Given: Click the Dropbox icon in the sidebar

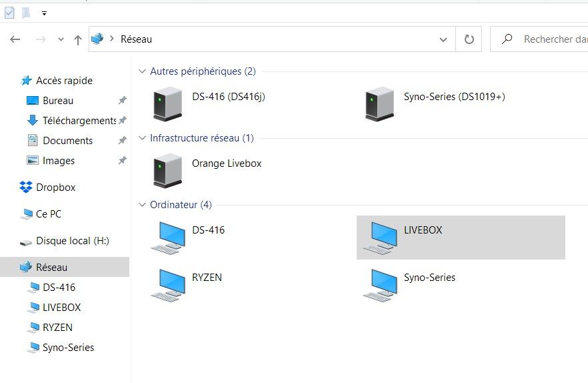Looking at the screenshot, I should tap(26, 187).
